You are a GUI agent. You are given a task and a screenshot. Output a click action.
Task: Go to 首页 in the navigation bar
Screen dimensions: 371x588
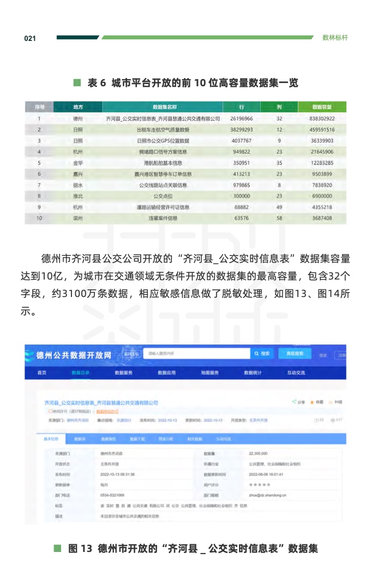click(42, 373)
